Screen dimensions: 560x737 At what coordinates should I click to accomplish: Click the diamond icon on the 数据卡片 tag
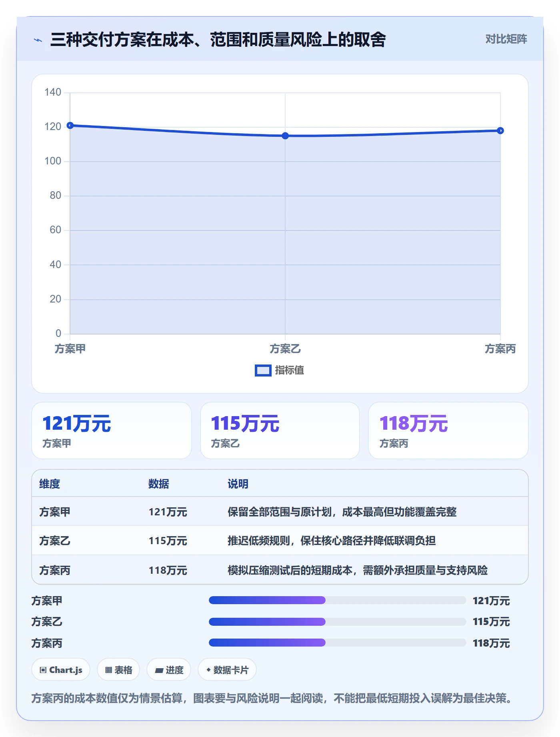click(x=208, y=670)
